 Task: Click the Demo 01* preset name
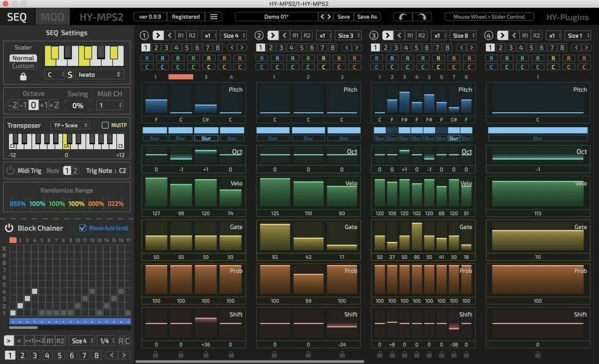[x=276, y=17]
